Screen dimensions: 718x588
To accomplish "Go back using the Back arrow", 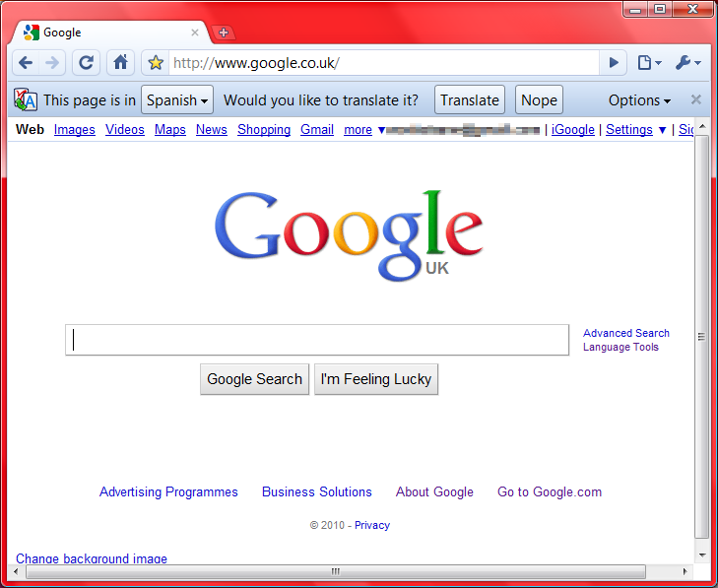I will coord(26,62).
